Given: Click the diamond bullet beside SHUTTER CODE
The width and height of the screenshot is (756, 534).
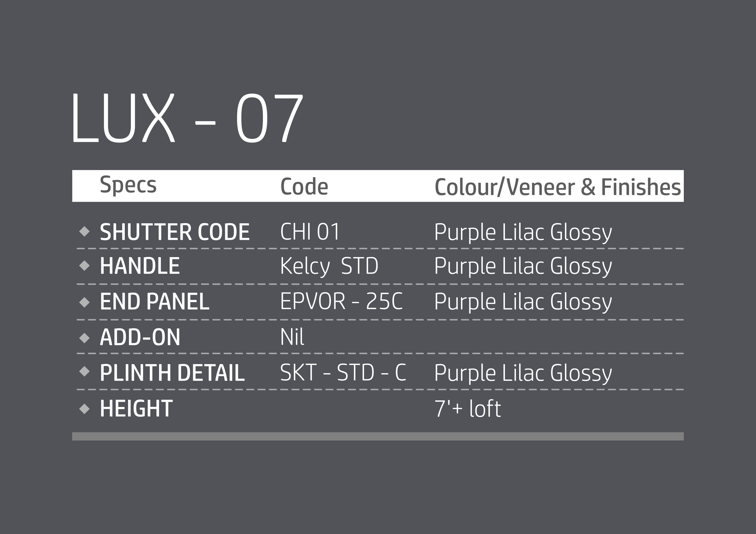Looking at the screenshot, I should coord(85,231).
